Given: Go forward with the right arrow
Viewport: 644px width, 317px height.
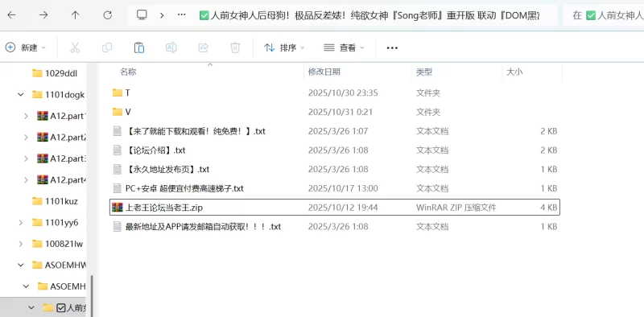Looking at the screenshot, I should (x=43, y=15).
